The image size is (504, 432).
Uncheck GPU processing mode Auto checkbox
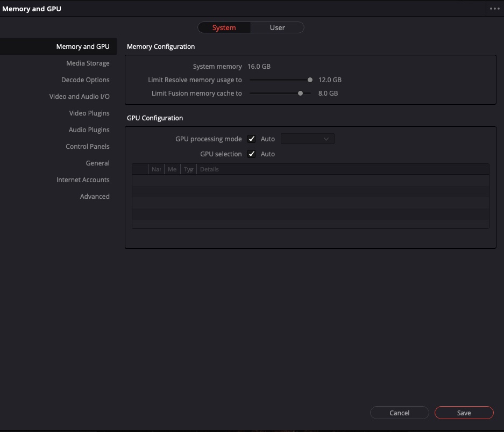tap(251, 139)
